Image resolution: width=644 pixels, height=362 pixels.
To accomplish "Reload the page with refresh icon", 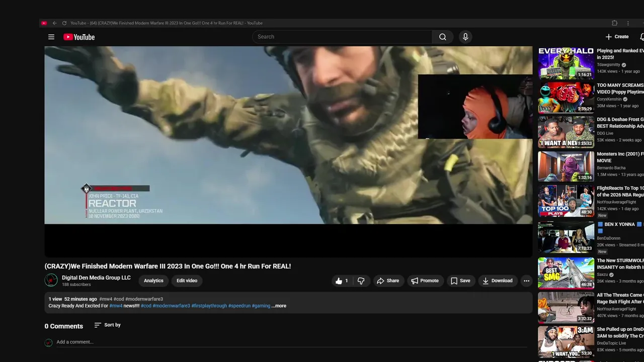I will pos(64,23).
